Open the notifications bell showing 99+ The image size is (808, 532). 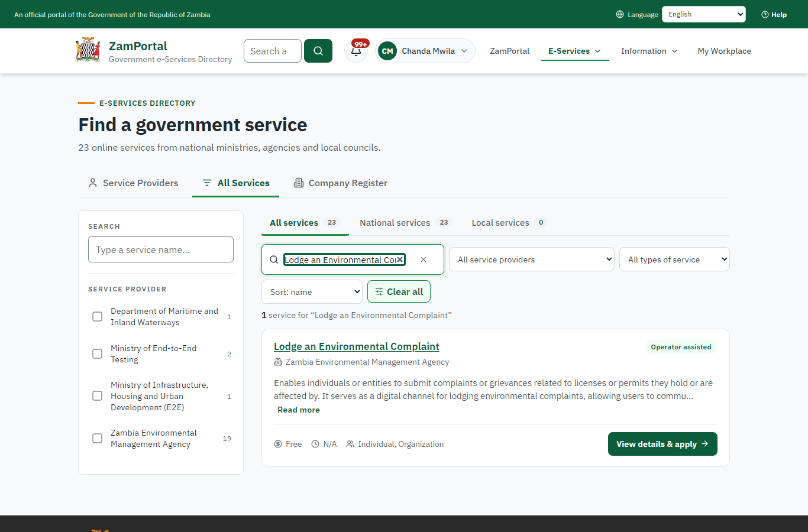[x=356, y=51]
